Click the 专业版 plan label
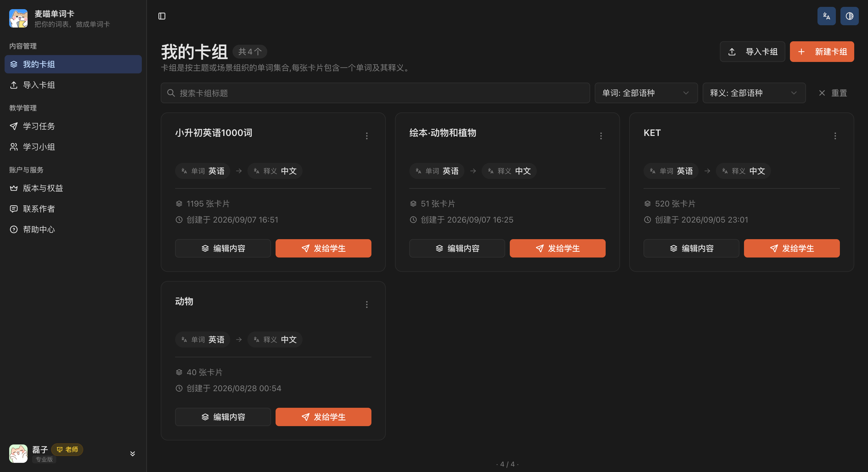Screen dimensions: 868x472 44,459
